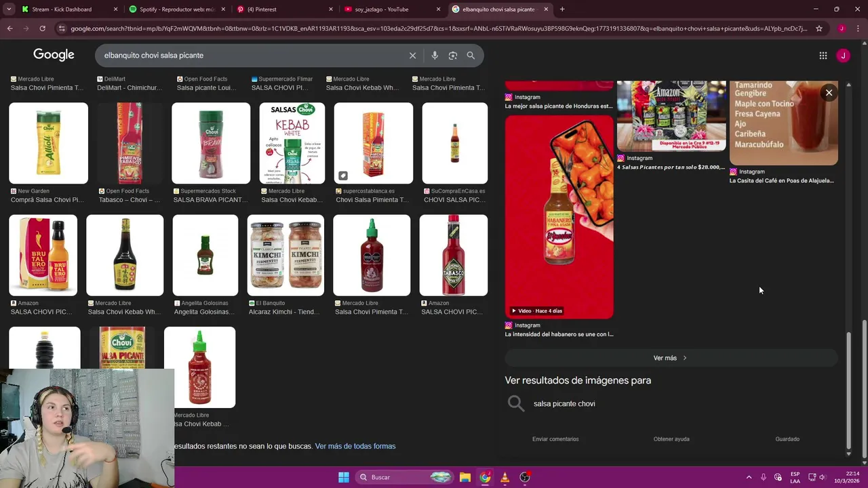The height and width of the screenshot is (488, 868).
Task: Open the Brutalero hot sauce thumbnail
Action: (x=43, y=255)
